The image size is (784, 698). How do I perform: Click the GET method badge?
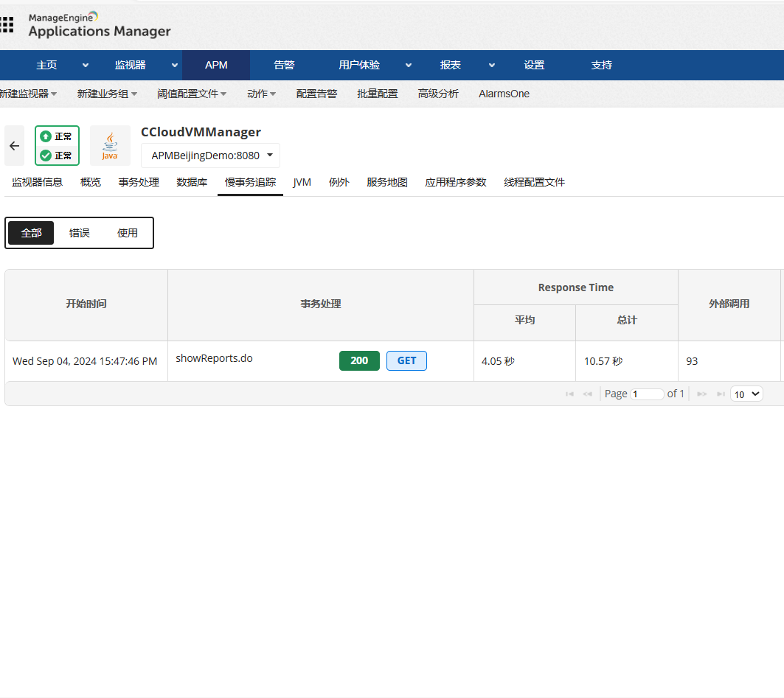click(x=406, y=360)
